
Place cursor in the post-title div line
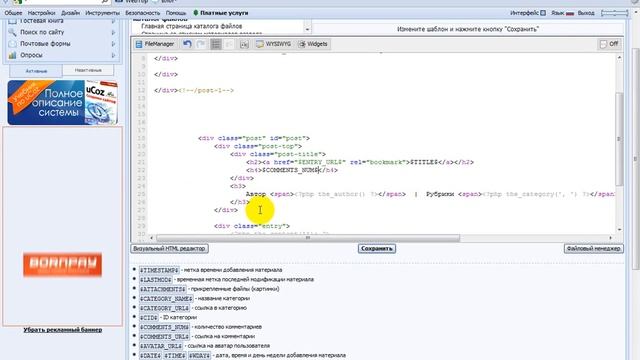[278, 154]
